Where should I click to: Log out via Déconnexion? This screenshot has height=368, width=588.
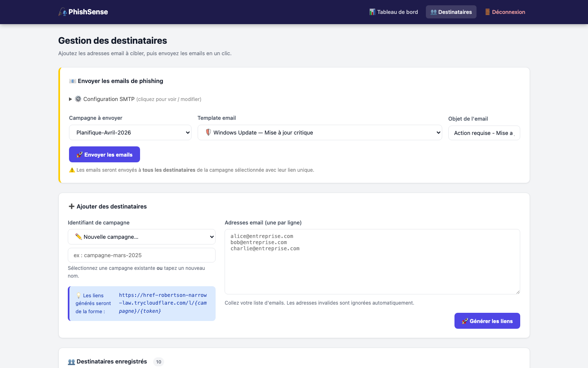coord(505,12)
